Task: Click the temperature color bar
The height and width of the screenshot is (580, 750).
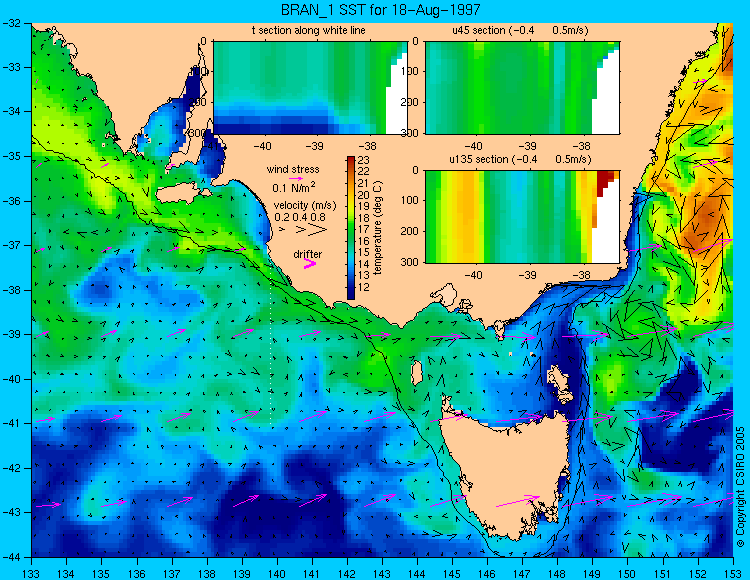Action: 351,228
